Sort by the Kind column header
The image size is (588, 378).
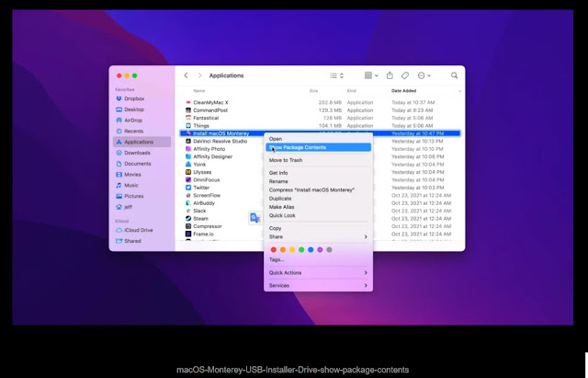click(x=352, y=91)
